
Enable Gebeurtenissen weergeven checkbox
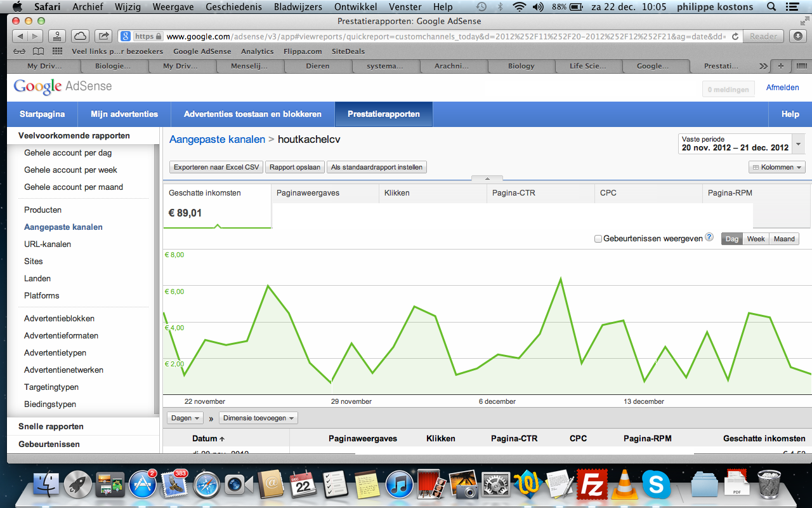click(x=598, y=239)
